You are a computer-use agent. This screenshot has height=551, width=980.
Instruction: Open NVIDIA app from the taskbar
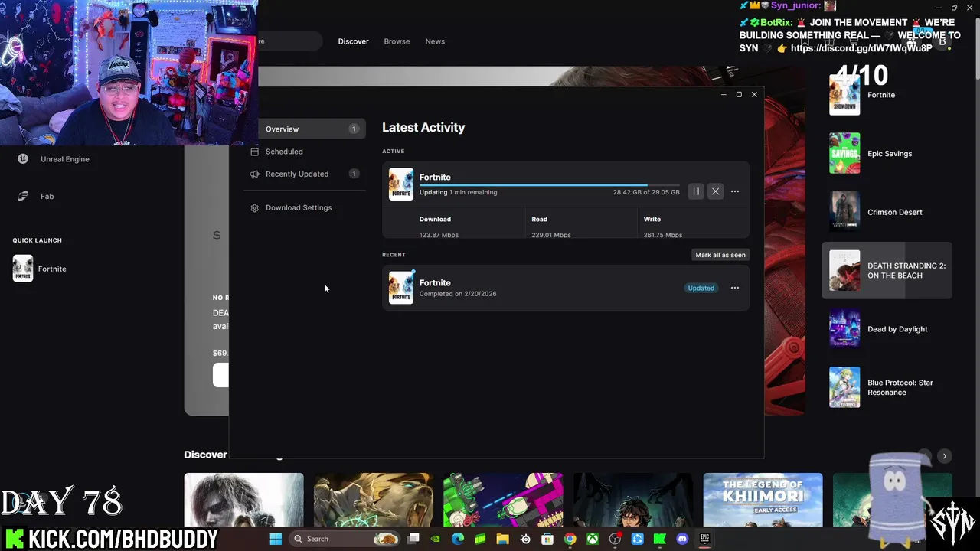coord(436,539)
